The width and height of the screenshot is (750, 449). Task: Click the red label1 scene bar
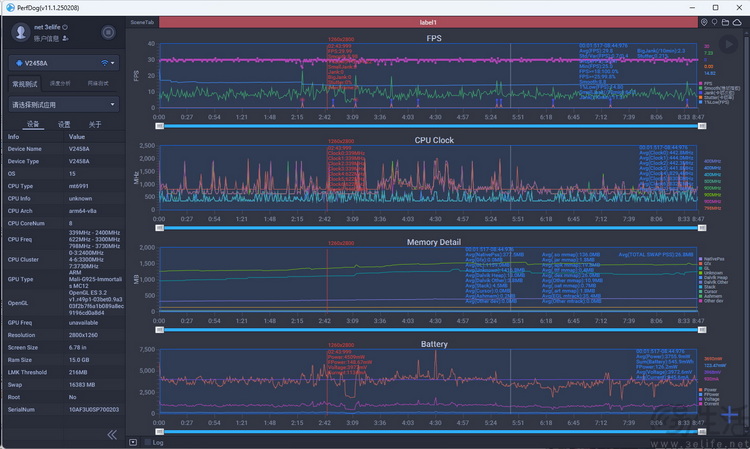pos(428,22)
